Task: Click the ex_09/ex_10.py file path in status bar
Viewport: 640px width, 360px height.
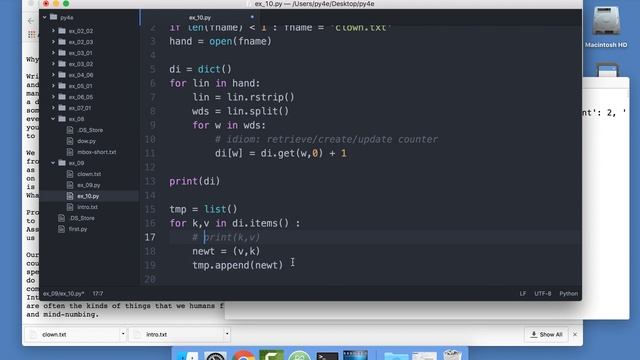Action: tap(63, 293)
